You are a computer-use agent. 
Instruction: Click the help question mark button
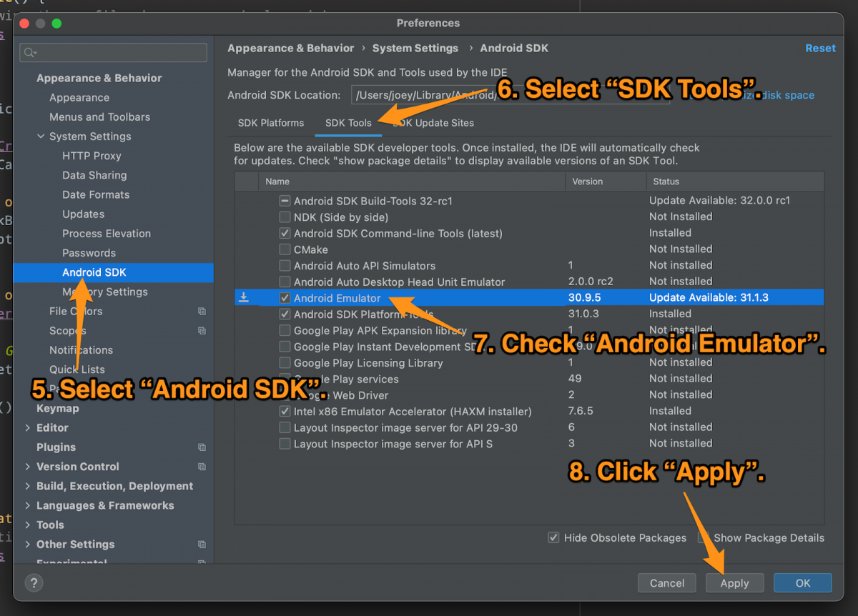(x=34, y=583)
